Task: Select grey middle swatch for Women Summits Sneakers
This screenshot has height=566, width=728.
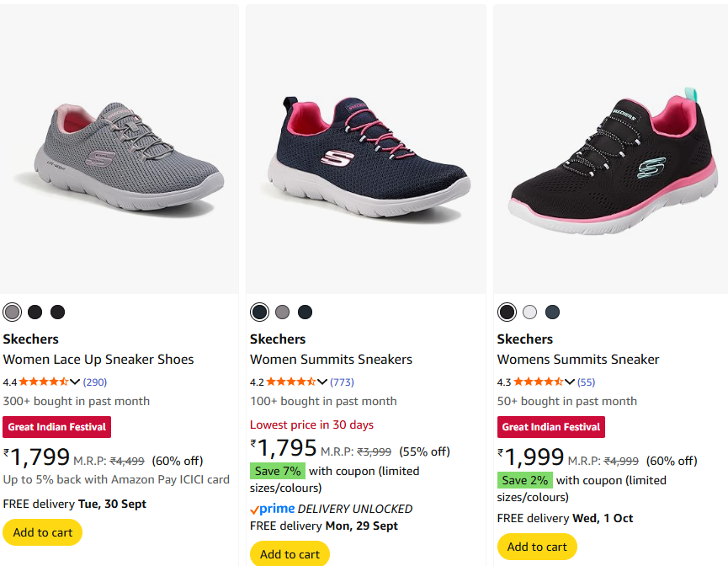Action: [282, 312]
